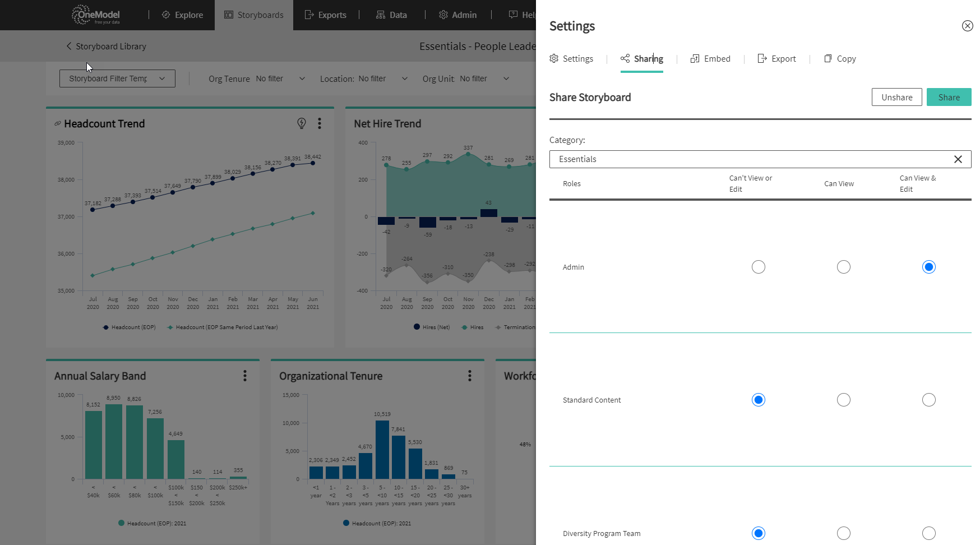The image size is (980, 545).
Task: Open Headcount Trend three-dot menu
Action: (320, 123)
